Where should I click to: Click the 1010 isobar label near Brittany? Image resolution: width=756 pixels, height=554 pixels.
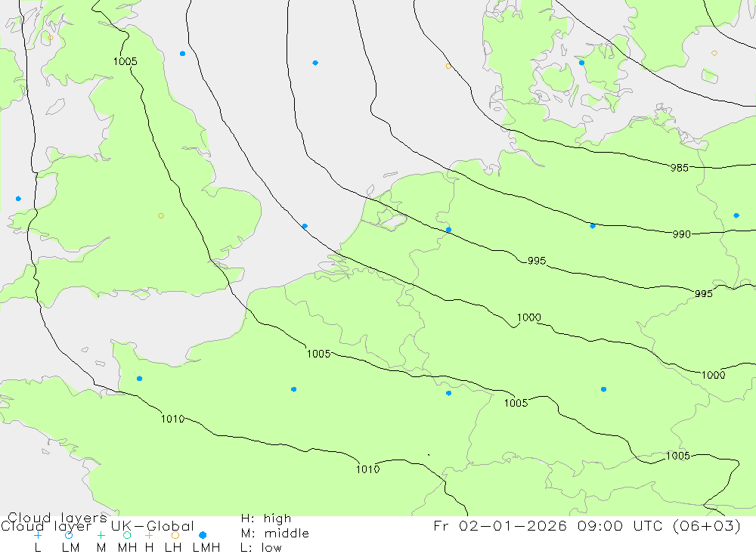pyautogui.click(x=172, y=419)
